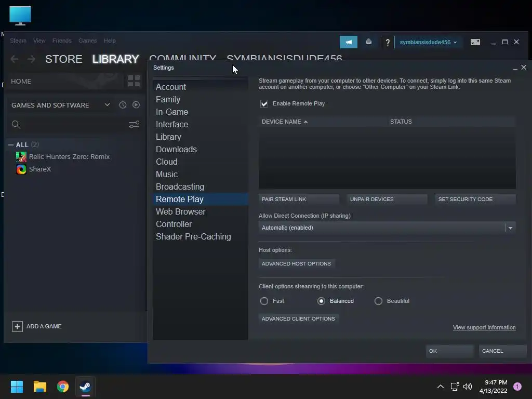Open the Help menu
This screenshot has height=399, width=532.
click(x=110, y=41)
